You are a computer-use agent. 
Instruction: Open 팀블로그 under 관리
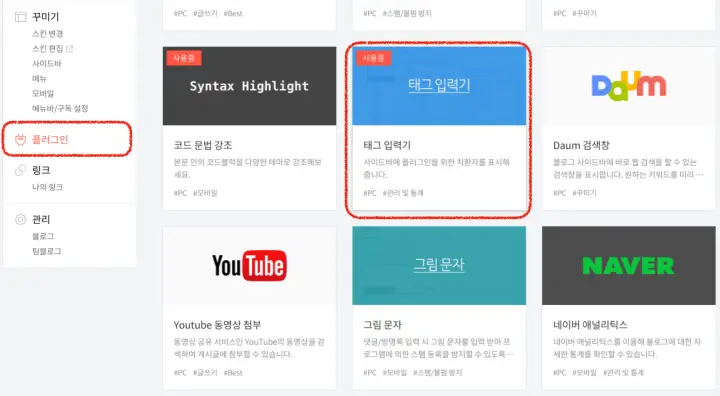[47, 251]
